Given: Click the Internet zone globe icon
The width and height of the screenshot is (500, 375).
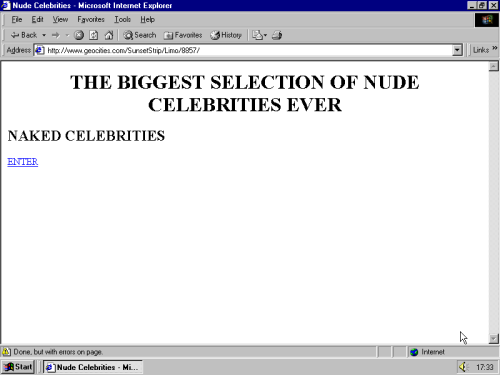Looking at the screenshot, I should (414, 352).
